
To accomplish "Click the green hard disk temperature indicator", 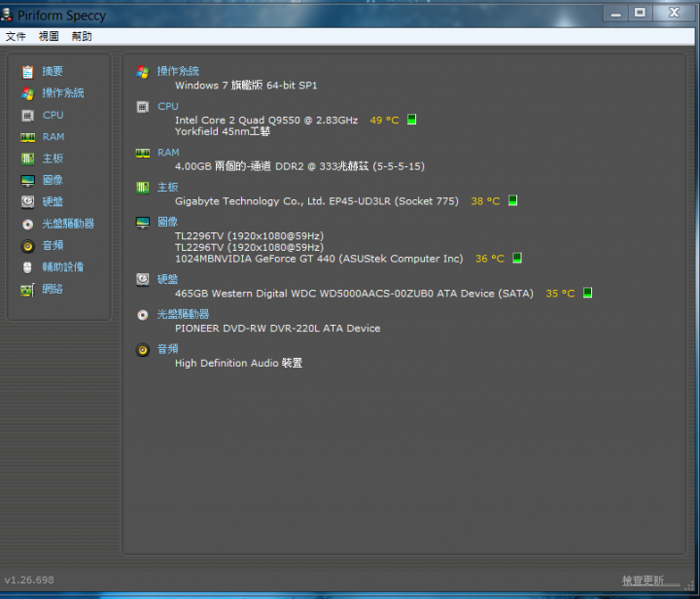I will pyautogui.click(x=587, y=293).
